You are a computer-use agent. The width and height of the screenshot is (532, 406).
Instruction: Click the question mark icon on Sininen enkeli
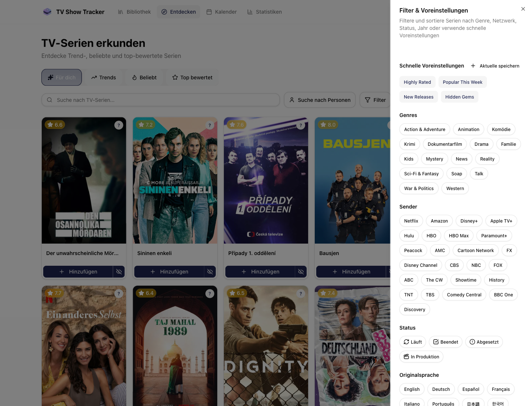[209, 125]
